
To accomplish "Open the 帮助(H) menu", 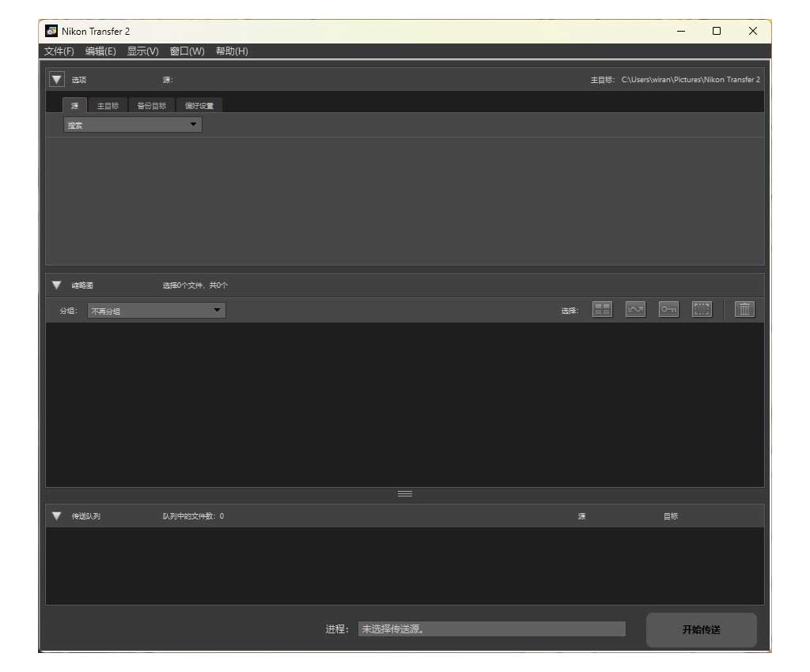I will [232, 51].
